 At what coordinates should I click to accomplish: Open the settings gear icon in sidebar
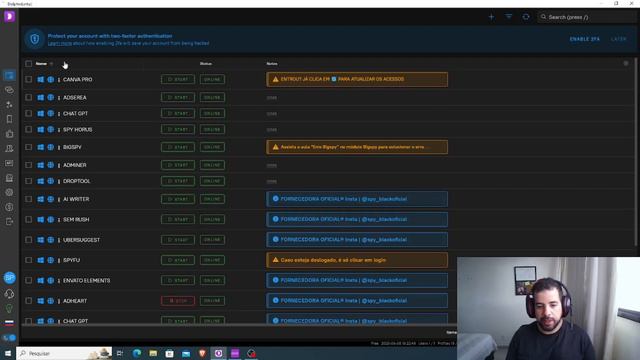[9, 192]
